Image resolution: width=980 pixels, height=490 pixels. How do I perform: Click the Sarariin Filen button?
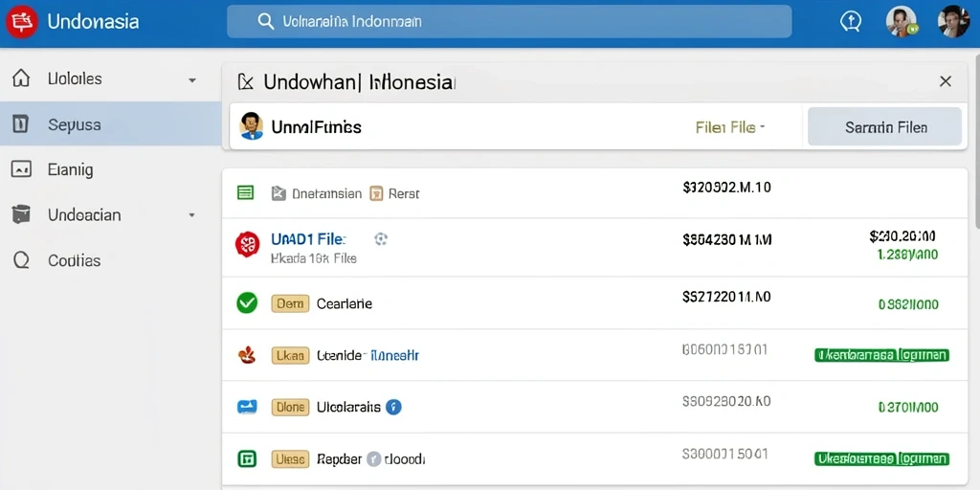pos(884,127)
